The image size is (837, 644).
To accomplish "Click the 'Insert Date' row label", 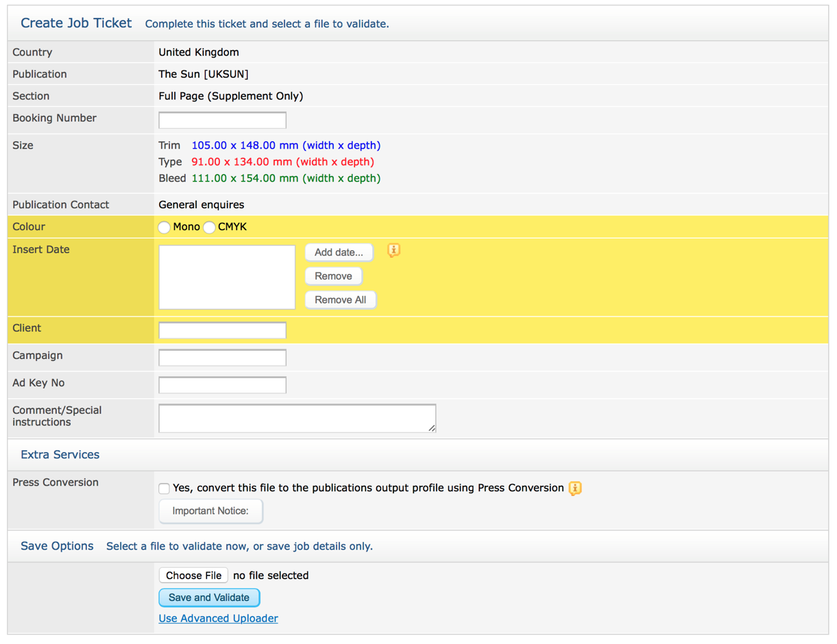I will click(41, 249).
